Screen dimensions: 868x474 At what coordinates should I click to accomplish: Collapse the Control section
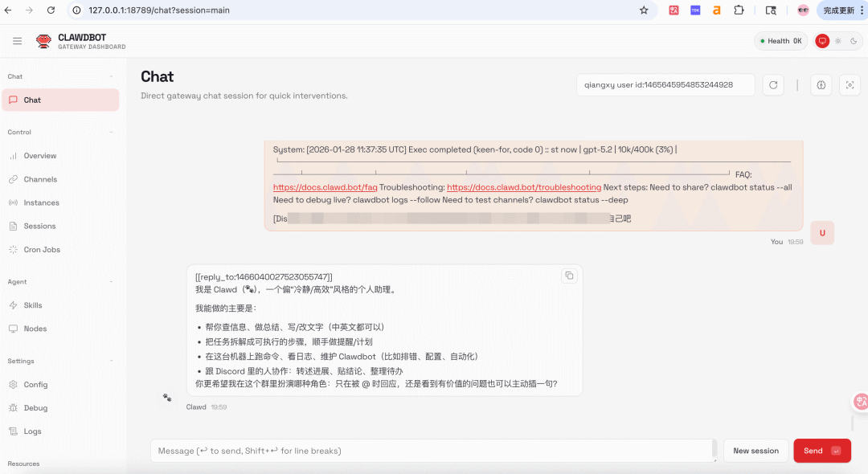(x=113, y=132)
